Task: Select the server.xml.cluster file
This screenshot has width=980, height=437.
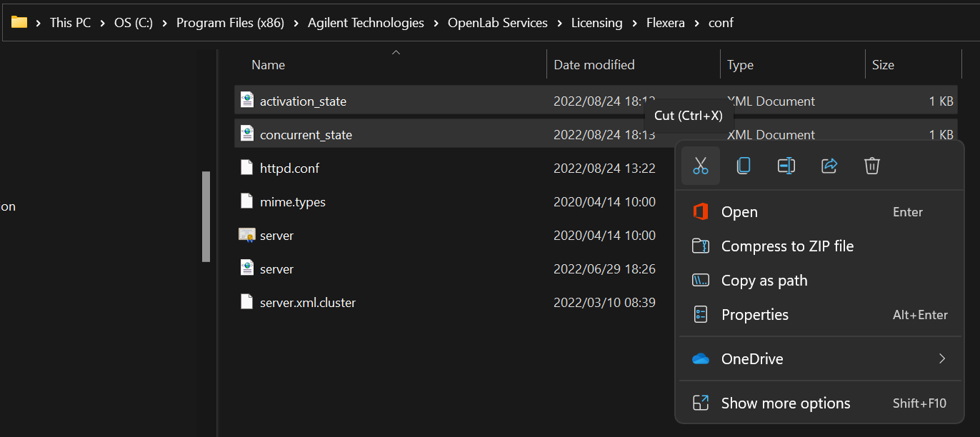Action: click(x=307, y=303)
